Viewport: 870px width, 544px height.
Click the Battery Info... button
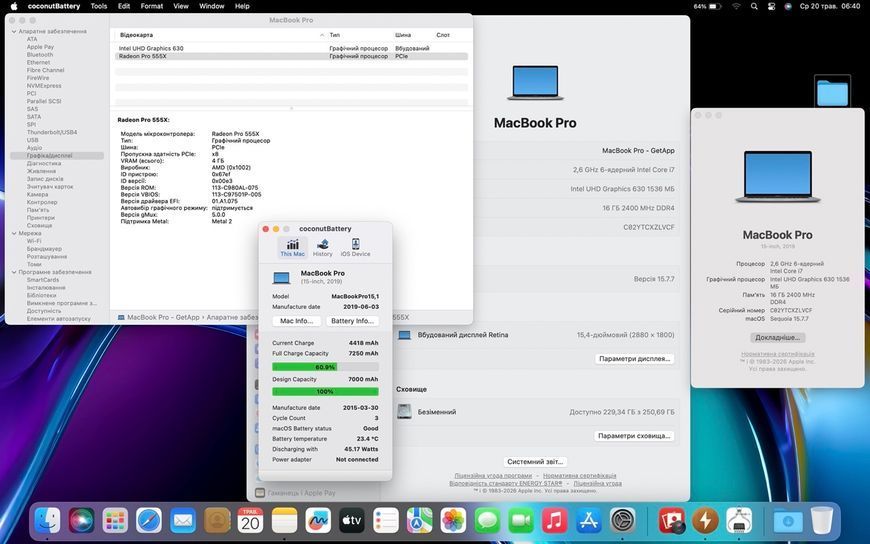pos(352,321)
